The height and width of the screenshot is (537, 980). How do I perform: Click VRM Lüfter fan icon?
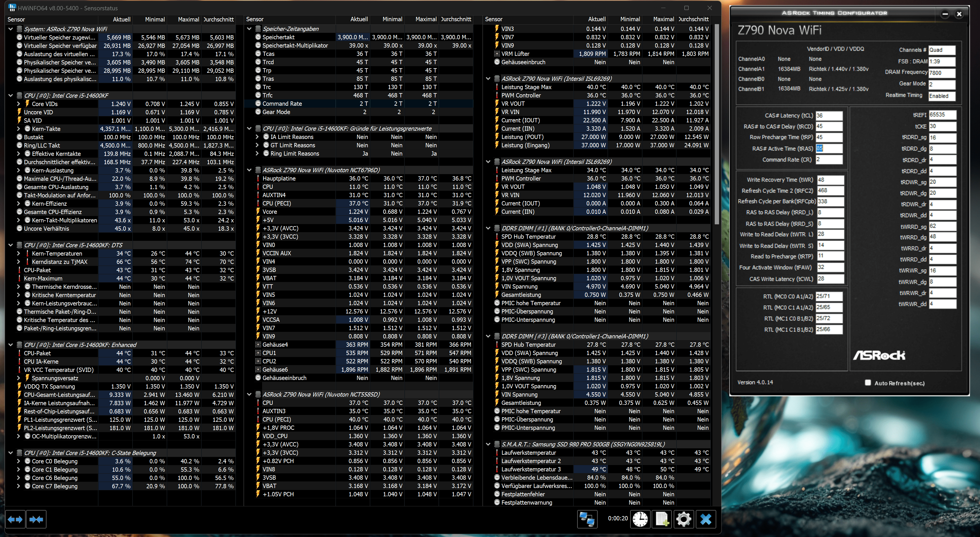click(496, 54)
